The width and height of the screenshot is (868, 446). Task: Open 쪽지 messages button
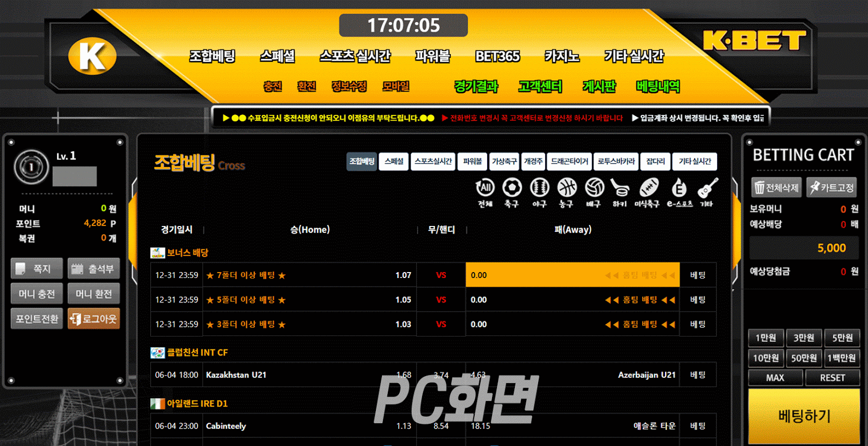point(37,269)
